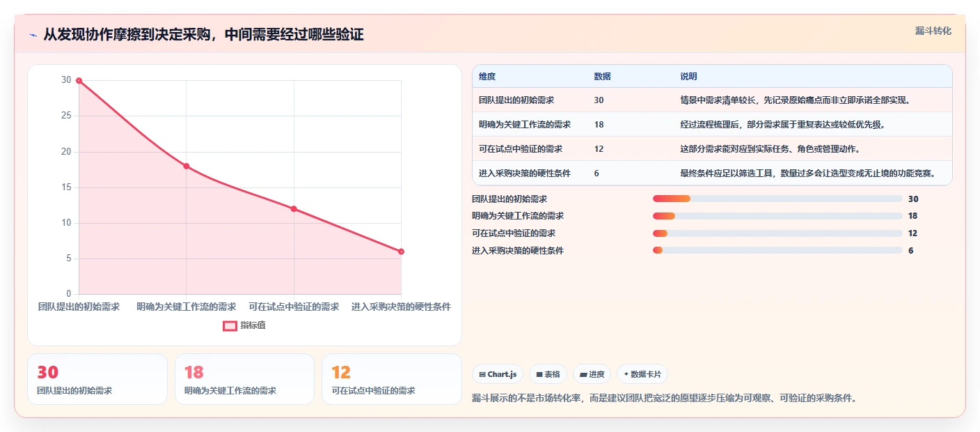
Task: Click the progress value 18 beside its bar
Action: coord(912,216)
